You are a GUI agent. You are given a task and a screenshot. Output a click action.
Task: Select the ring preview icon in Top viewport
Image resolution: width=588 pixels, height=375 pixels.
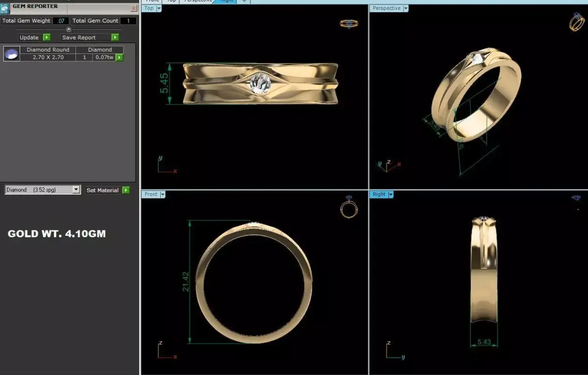[349, 24]
